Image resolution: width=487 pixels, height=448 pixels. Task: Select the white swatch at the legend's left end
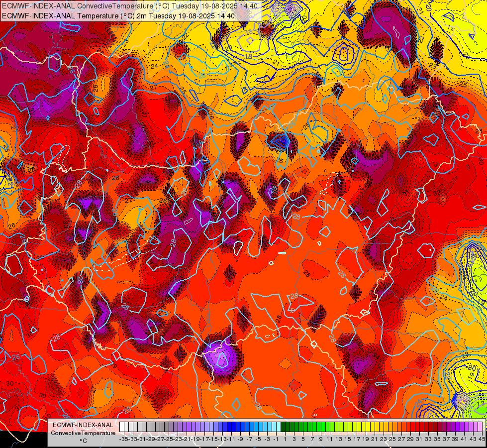point(122,427)
